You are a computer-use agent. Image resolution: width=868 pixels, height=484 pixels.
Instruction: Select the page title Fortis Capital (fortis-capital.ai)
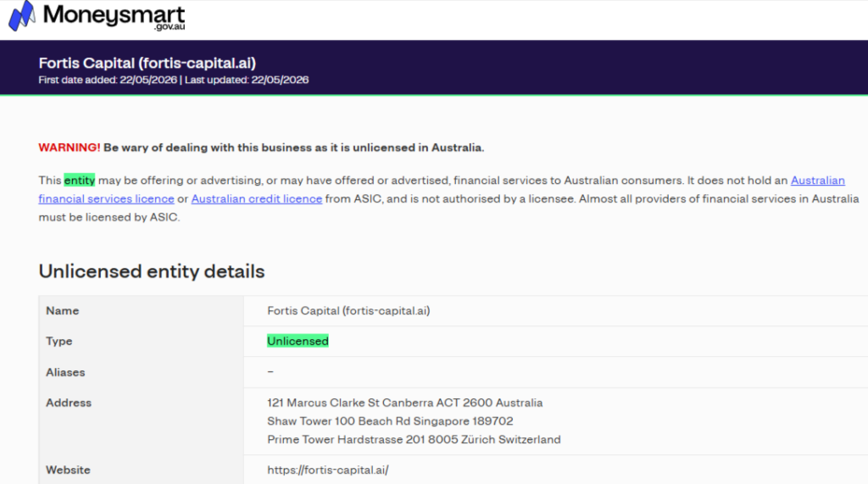coord(147,63)
